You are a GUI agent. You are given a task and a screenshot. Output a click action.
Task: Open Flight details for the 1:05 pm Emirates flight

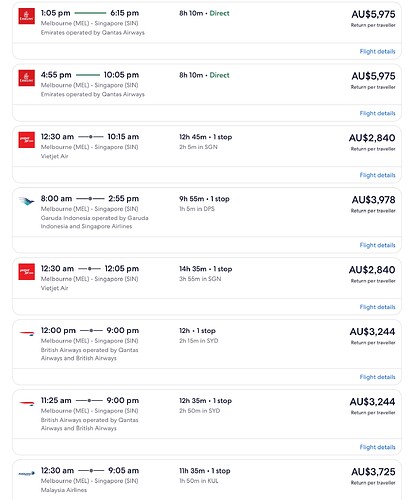pyautogui.click(x=377, y=51)
